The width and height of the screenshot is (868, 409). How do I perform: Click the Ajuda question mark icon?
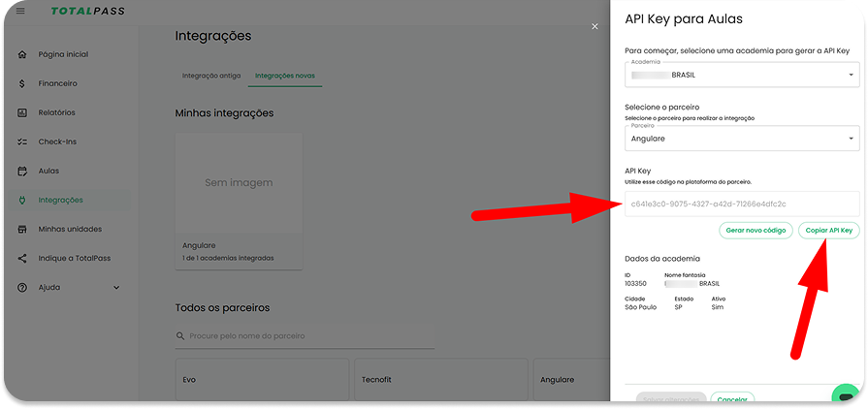pyautogui.click(x=22, y=287)
